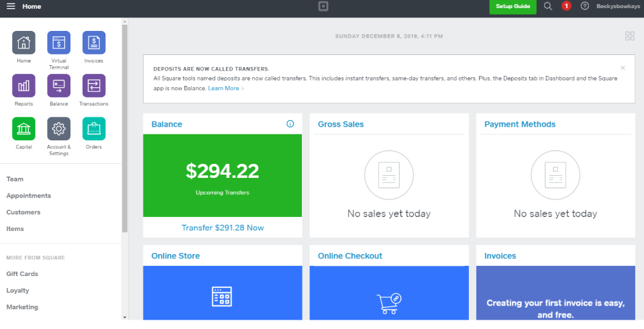
Task: Open the Appointments menu item
Action: pyautogui.click(x=29, y=196)
